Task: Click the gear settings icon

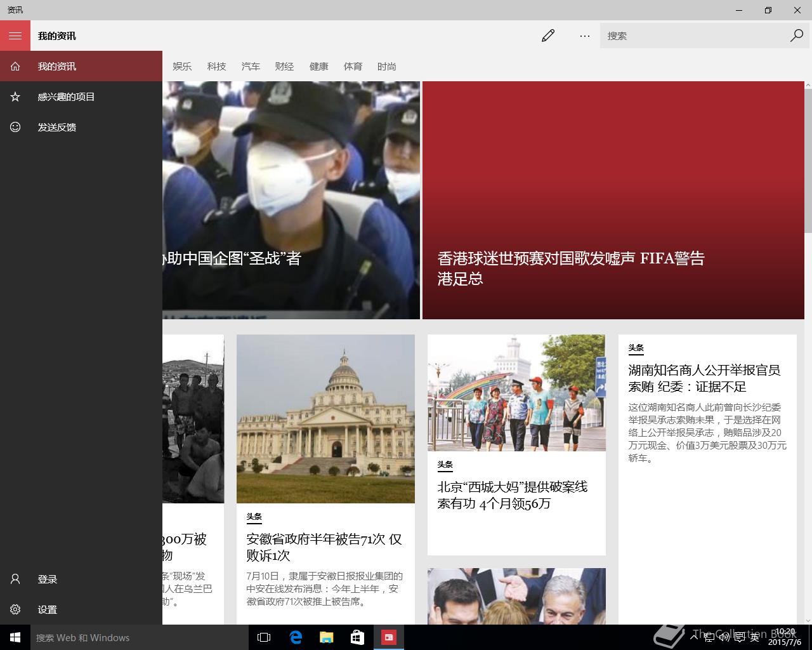Action: tap(15, 609)
